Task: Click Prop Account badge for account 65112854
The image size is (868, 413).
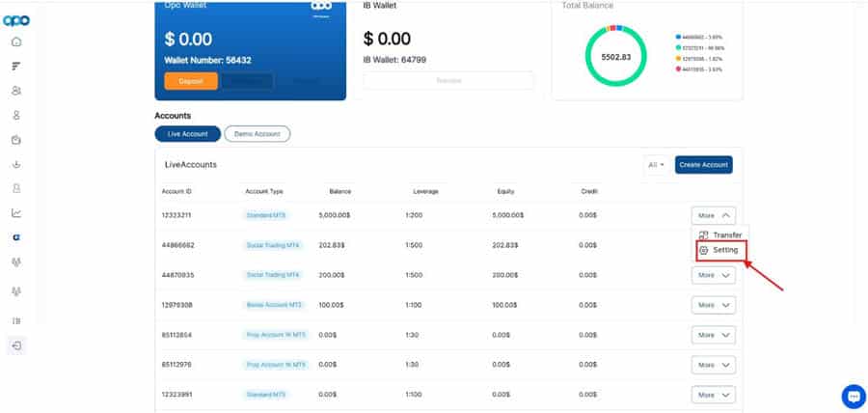Action: [276, 335]
